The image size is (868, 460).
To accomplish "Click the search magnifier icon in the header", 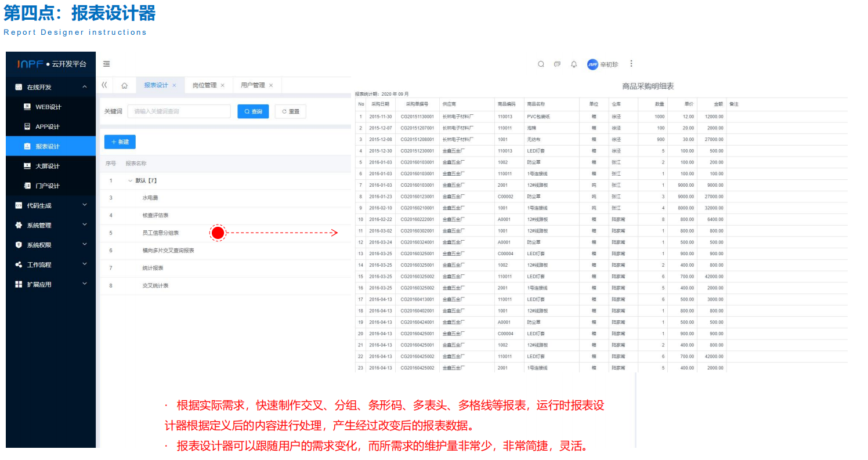I will click(x=541, y=64).
